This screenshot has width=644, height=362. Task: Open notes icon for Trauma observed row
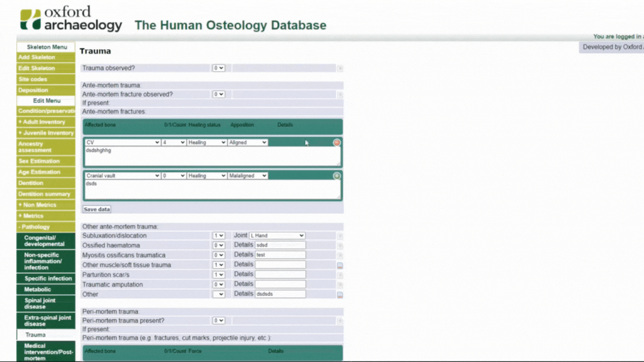pyautogui.click(x=340, y=69)
